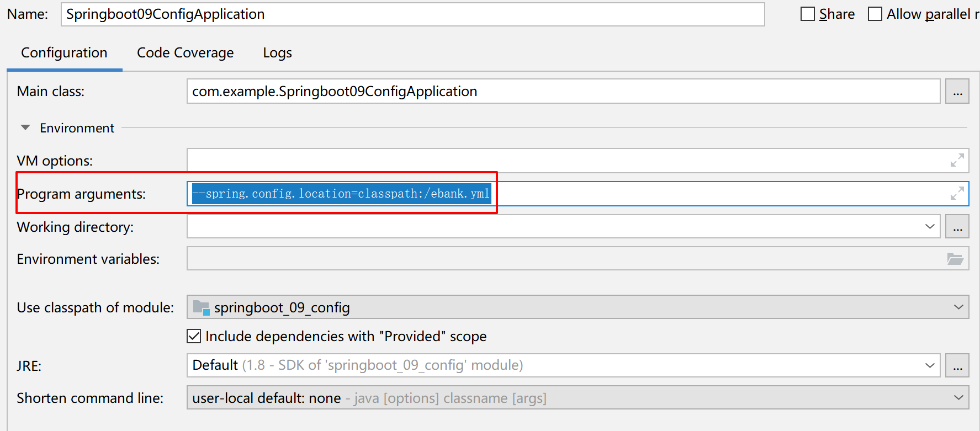Click the Environment variables field
The height and width of the screenshot is (431, 980).
[x=578, y=259]
